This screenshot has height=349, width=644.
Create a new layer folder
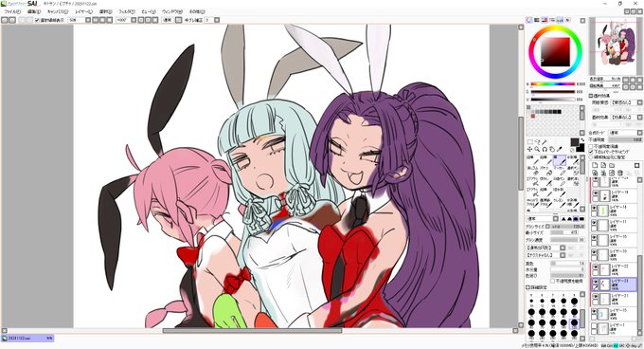(612, 165)
